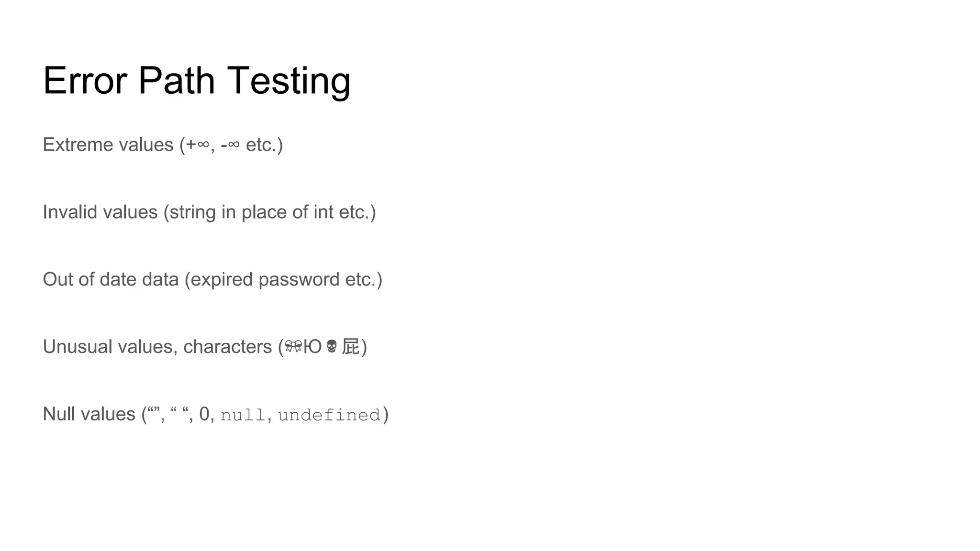Click "etc.)" after the infinity symbols
This screenshot has height=551, width=980.
coord(264,144)
